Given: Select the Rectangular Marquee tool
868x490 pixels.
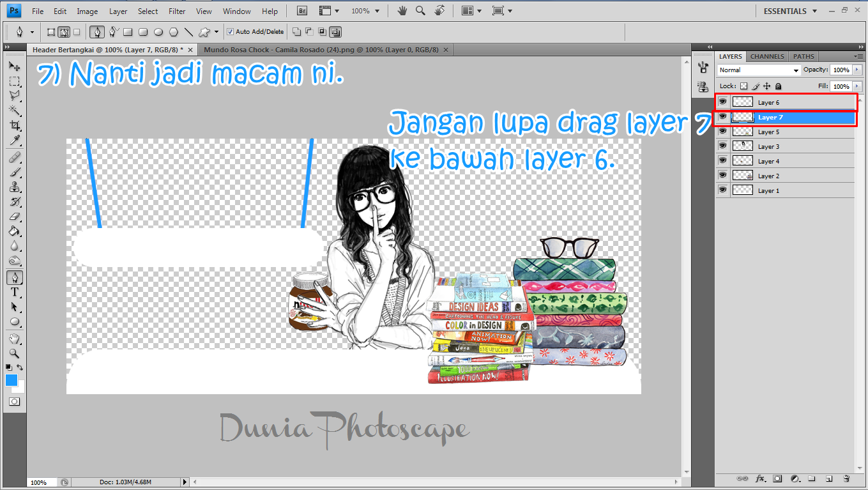Looking at the screenshot, I should (15, 81).
